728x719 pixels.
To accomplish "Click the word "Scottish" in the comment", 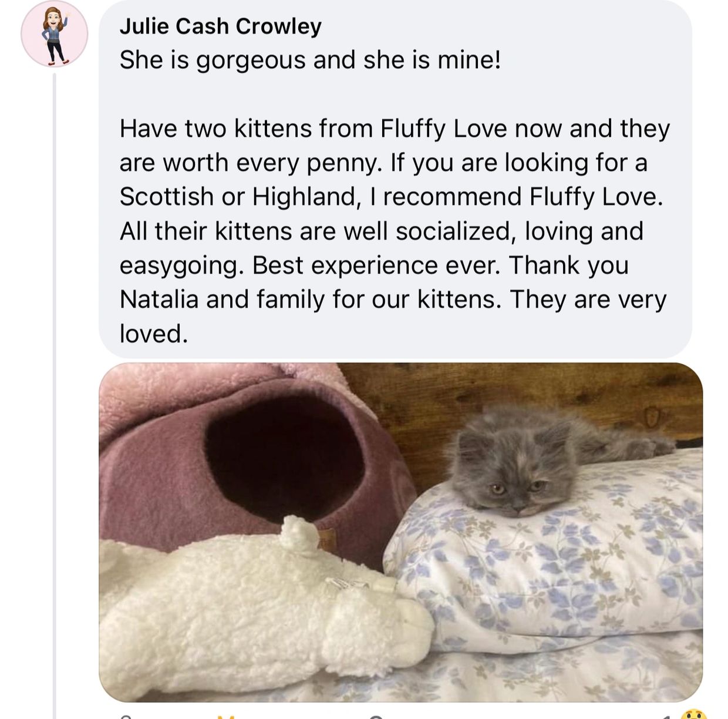I will click(x=166, y=197).
